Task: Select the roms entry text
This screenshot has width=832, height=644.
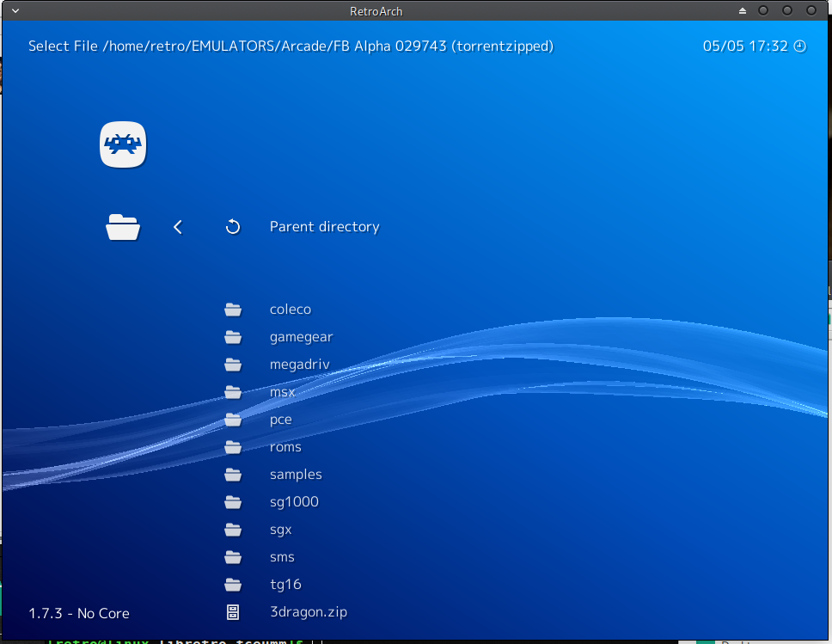Action: click(285, 448)
